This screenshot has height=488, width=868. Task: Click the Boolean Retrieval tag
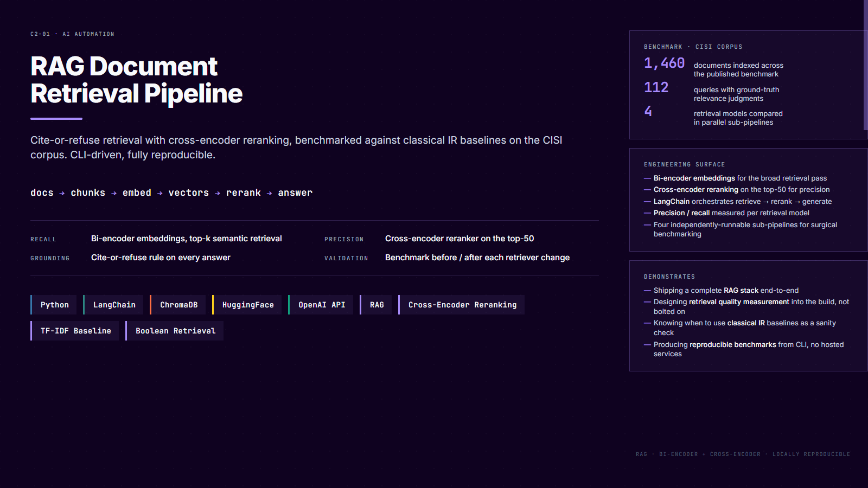[x=175, y=331]
